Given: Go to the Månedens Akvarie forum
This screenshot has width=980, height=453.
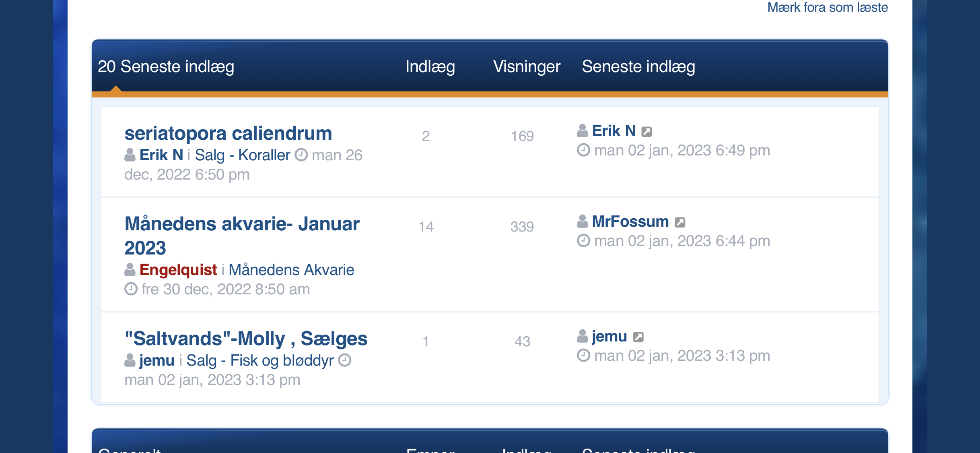Looking at the screenshot, I should [291, 270].
